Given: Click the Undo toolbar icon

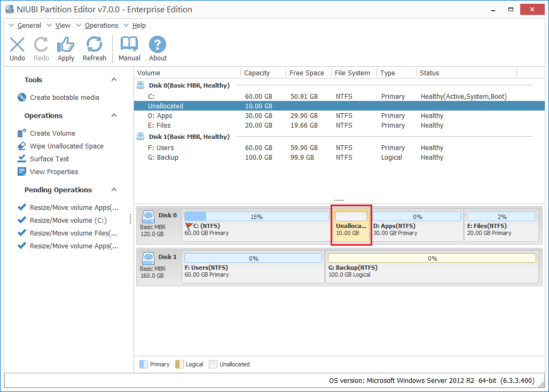Looking at the screenshot, I should point(17,44).
